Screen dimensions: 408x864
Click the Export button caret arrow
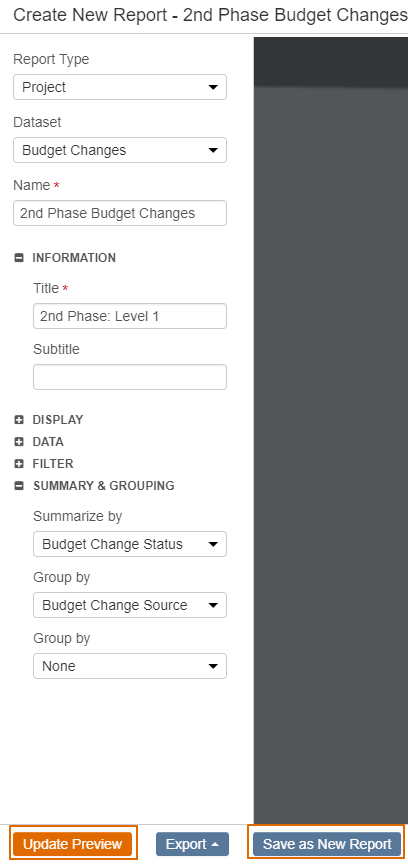click(215, 844)
